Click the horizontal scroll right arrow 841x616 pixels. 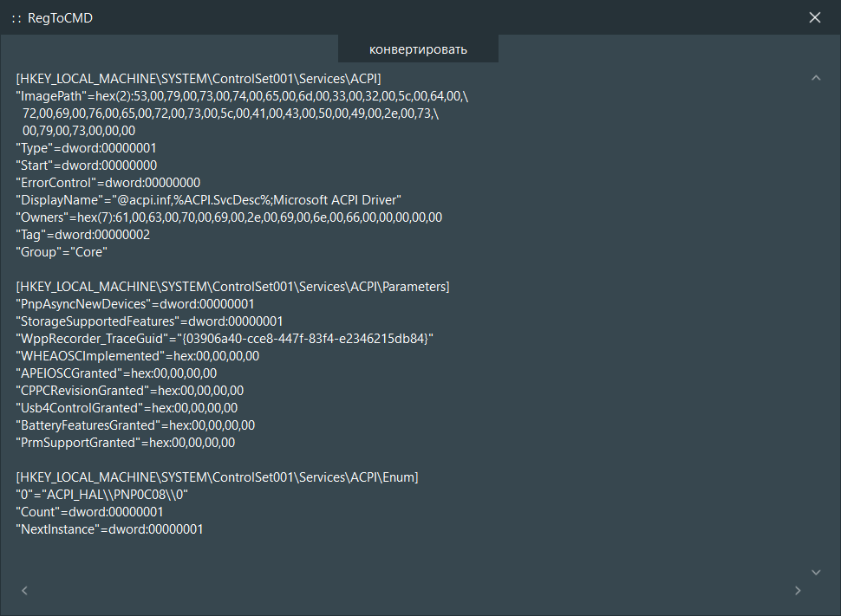(798, 591)
